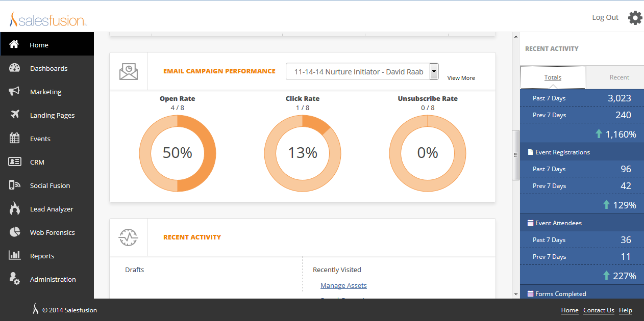This screenshot has height=321, width=644.
Task: Open the Events menu item
Action: pos(47,138)
